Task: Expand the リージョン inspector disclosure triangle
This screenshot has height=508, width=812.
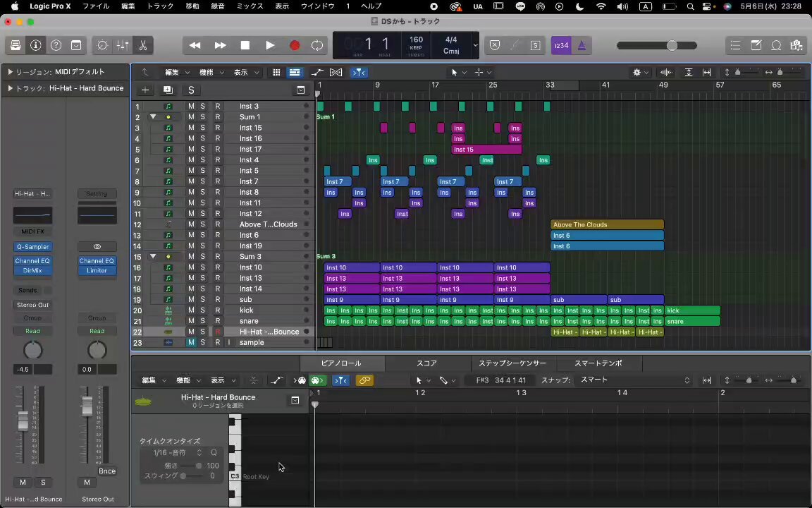Action: coord(10,72)
